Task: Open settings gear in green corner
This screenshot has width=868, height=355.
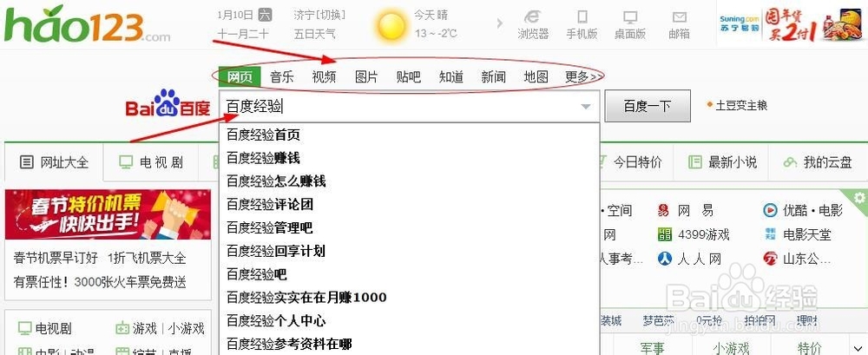Action: point(859,197)
